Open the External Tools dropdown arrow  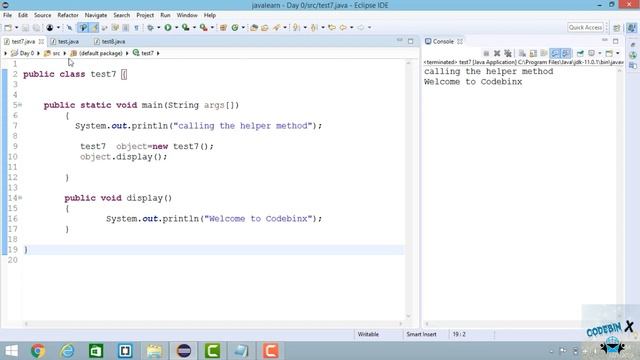[212, 27]
